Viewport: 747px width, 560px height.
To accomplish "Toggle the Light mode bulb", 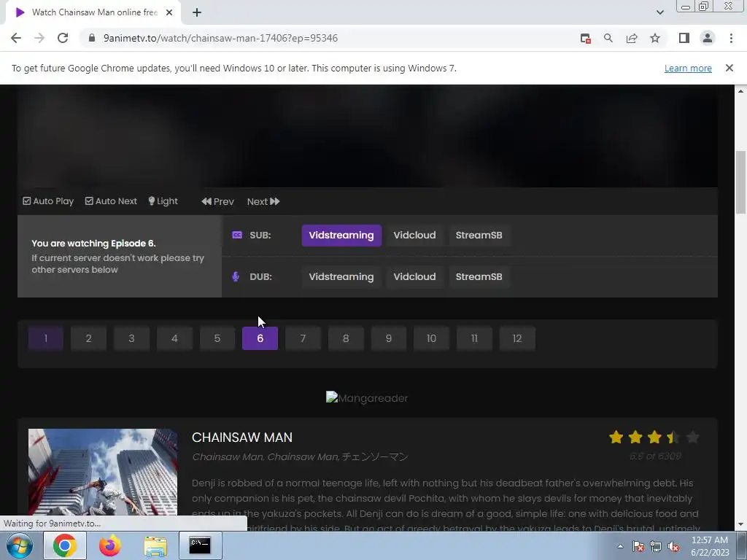I will pyautogui.click(x=163, y=201).
